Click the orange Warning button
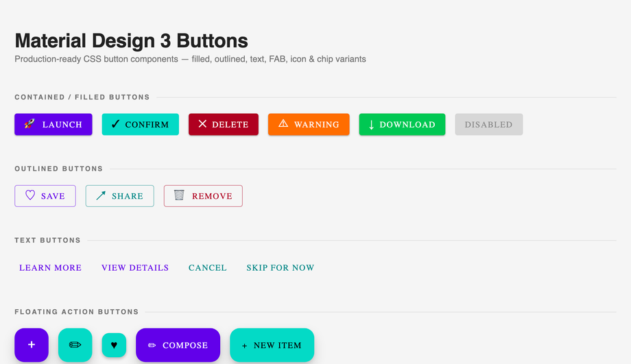 tap(309, 124)
